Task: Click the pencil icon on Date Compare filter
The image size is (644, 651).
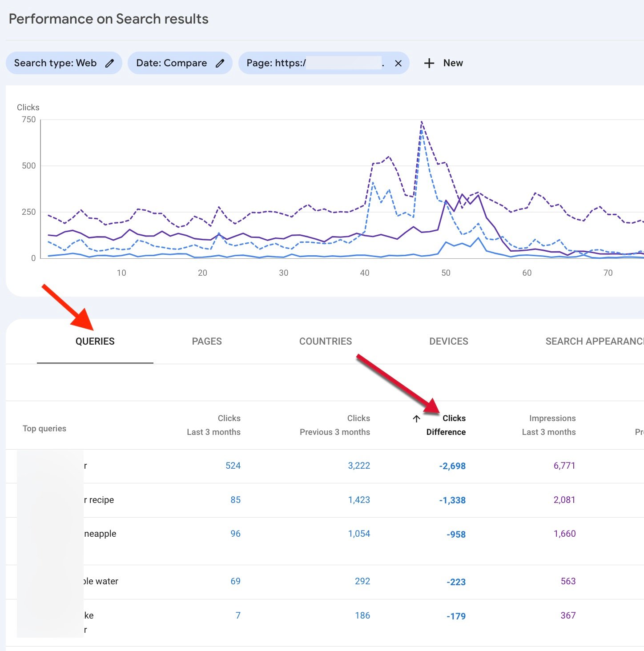Action: (x=220, y=63)
